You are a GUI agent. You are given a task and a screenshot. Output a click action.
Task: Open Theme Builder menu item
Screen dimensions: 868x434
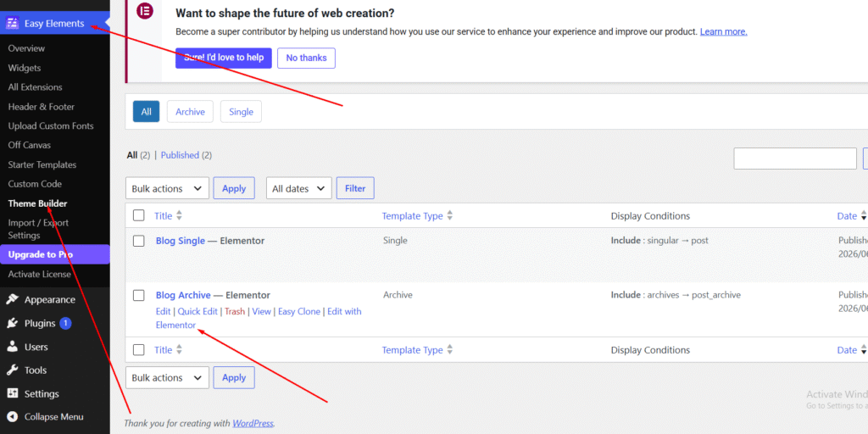point(37,203)
